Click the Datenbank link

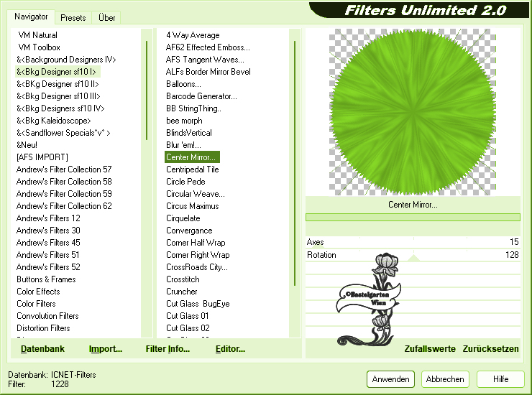(x=42, y=349)
